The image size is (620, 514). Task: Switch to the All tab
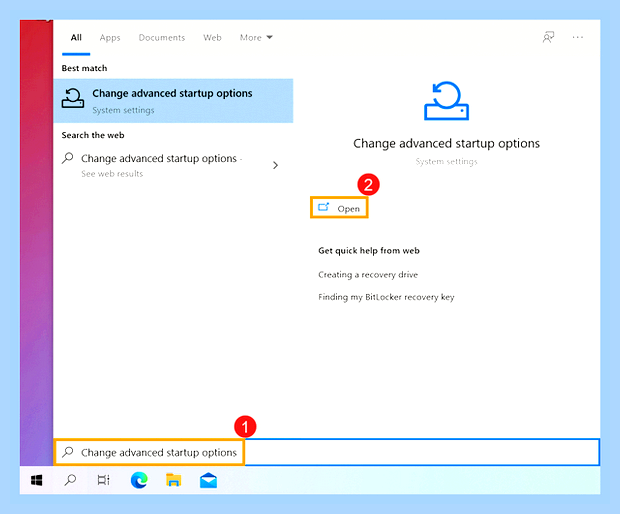76,38
